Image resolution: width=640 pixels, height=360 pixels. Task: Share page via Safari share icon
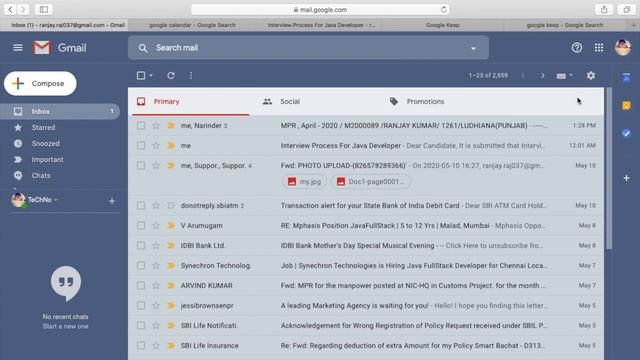(604, 9)
